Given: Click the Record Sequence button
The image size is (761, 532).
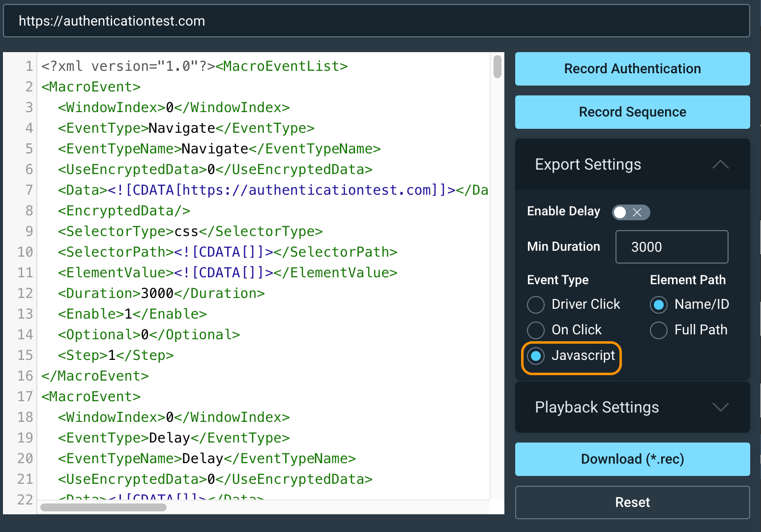Looking at the screenshot, I should click(x=632, y=112).
